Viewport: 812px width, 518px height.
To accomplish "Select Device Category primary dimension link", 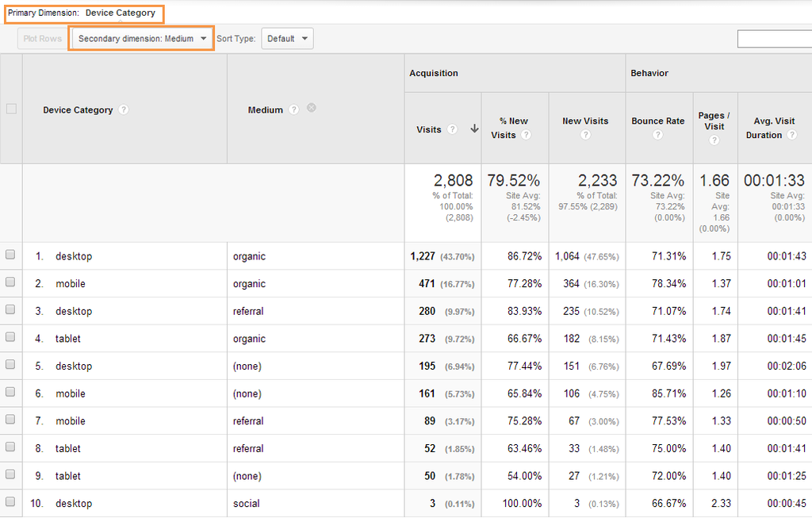I will pyautogui.click(x=121, y=13).
